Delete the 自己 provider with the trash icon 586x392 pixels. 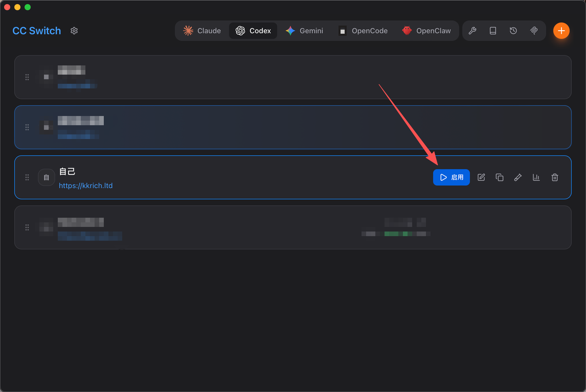tap(555, 177)
